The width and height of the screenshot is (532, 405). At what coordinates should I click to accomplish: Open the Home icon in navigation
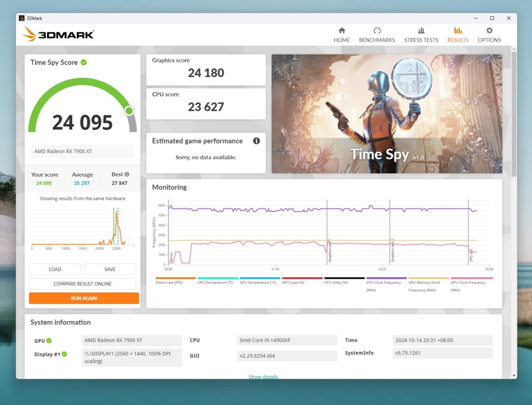tap(341, 31)
